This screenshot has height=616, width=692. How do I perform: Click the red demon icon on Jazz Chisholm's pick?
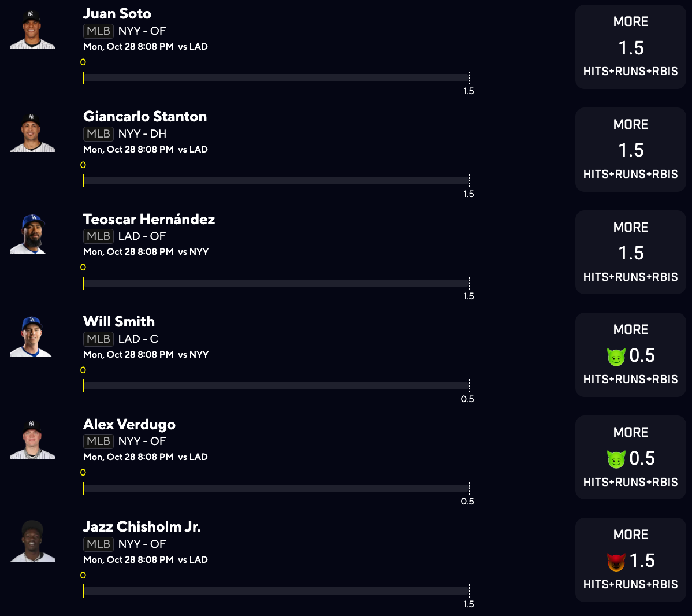[616, 562]
